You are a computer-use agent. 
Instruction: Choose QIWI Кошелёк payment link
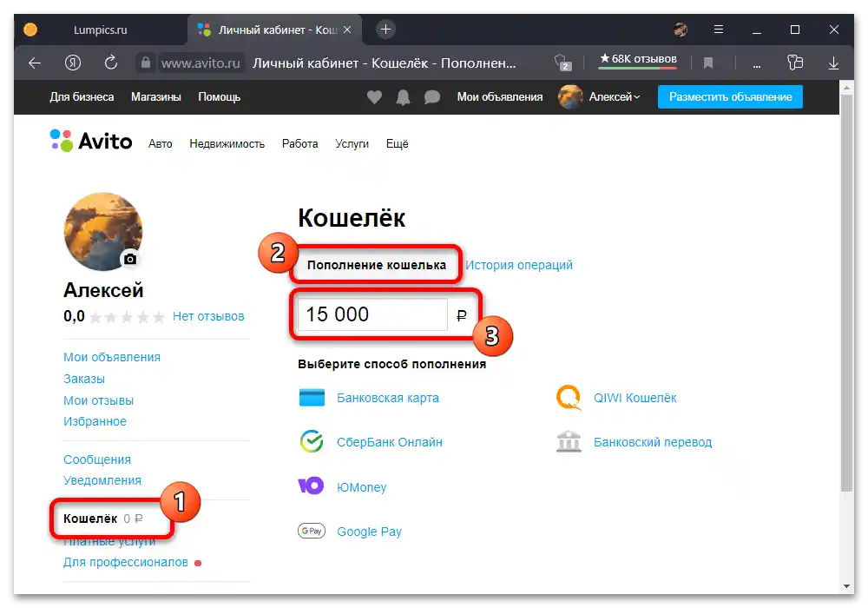[x=635, y=398]
